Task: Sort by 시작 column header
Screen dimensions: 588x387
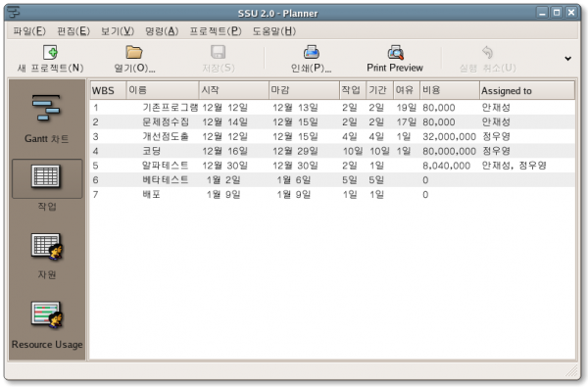Action: pos(233,90)
